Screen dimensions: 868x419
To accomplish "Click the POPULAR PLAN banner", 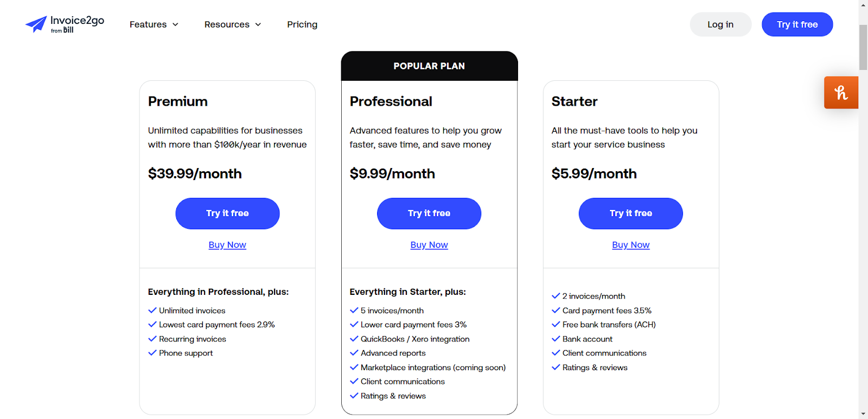I will click(429, 66).
